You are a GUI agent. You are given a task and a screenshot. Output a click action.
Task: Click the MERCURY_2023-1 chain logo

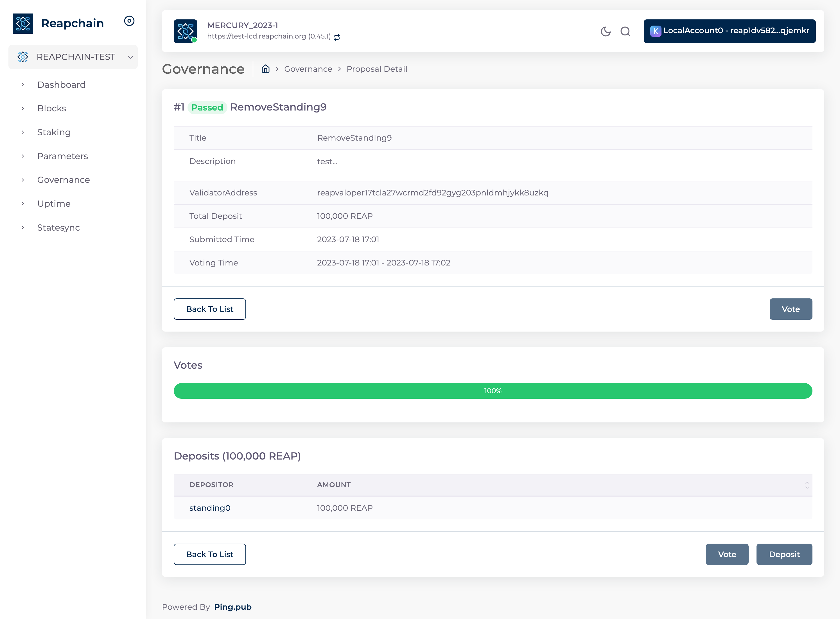185,31
